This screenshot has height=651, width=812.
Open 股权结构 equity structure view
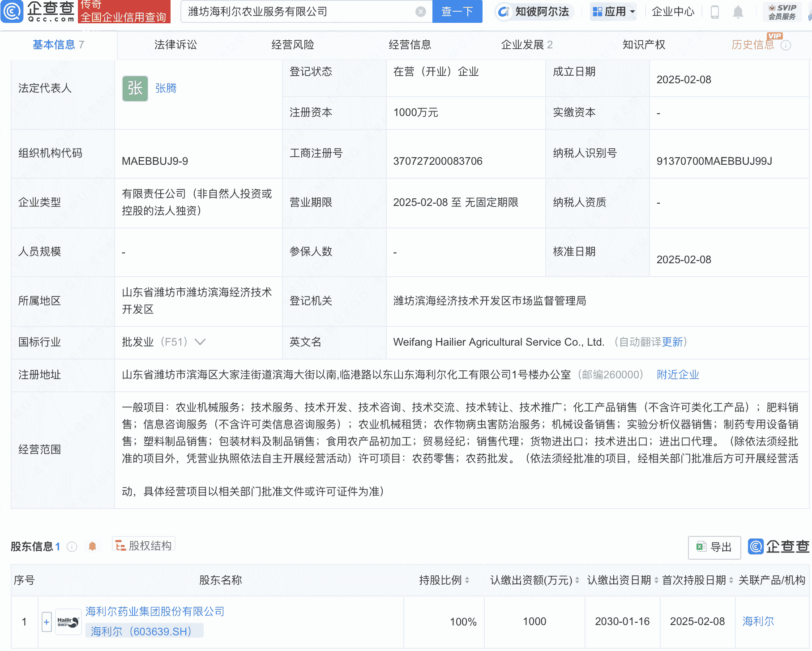pyautogui.click(x=143, y=546)
